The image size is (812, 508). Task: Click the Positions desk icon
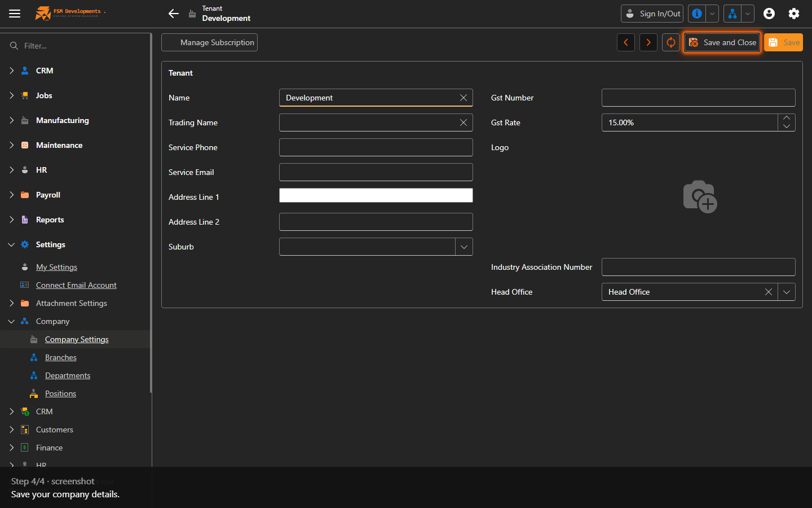pos(34,393)
